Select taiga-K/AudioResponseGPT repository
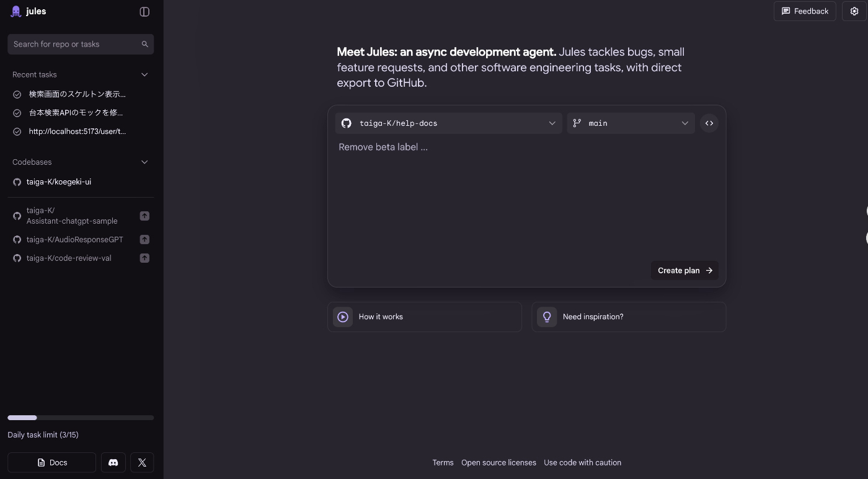The width and height of the screenshot is (868, 479). tap(75, 239)
